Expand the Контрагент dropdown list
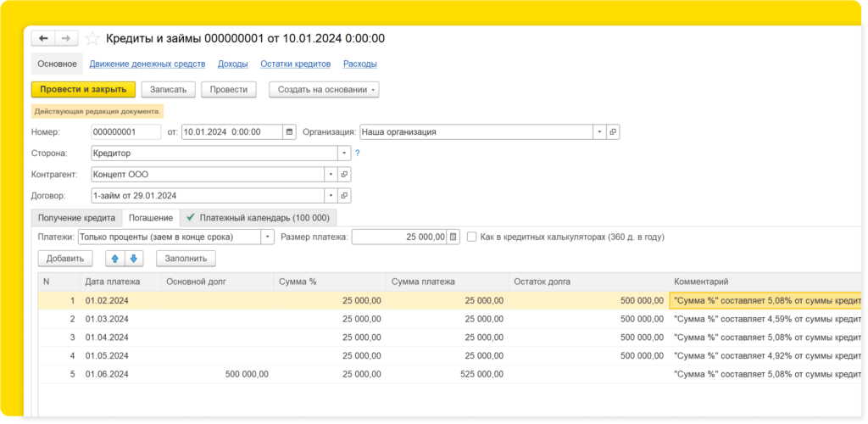The image size is (868, 424). point(331,175)
